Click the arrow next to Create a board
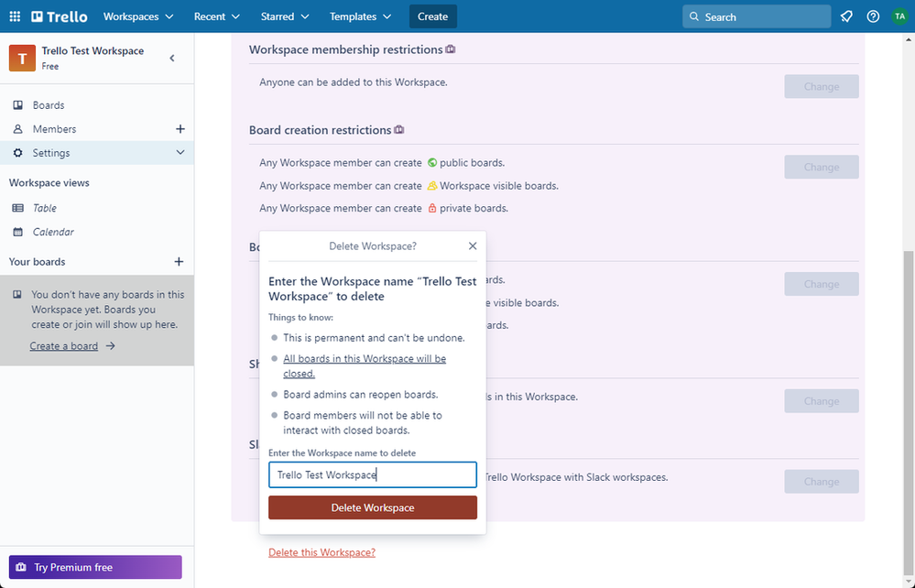Screen dimensions: 915x588 (x=110, y=346)
